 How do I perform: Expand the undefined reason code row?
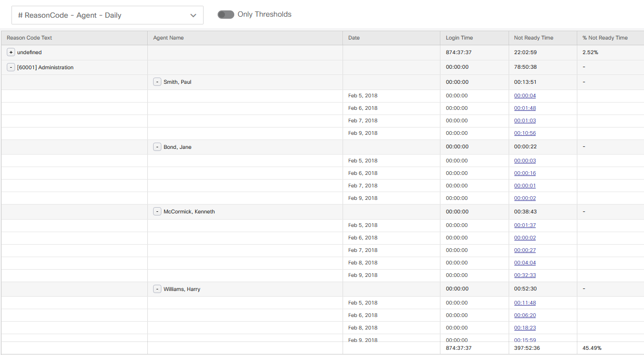tap(11, 53)
